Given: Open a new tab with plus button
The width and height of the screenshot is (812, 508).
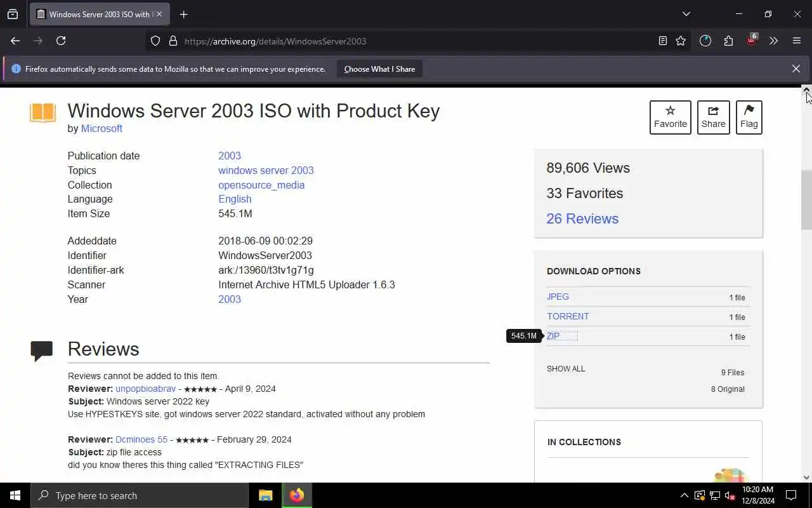Looking at the screenshot, I should click(183, 14).
